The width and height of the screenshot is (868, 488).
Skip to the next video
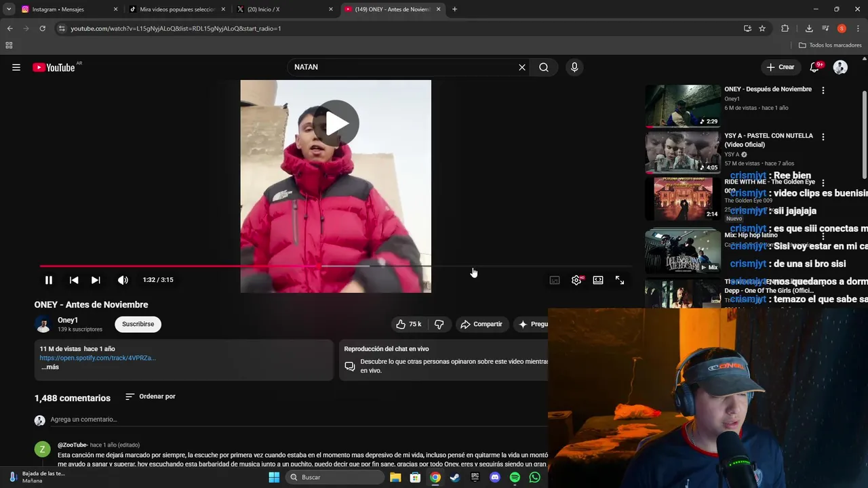tap(96, 280)
